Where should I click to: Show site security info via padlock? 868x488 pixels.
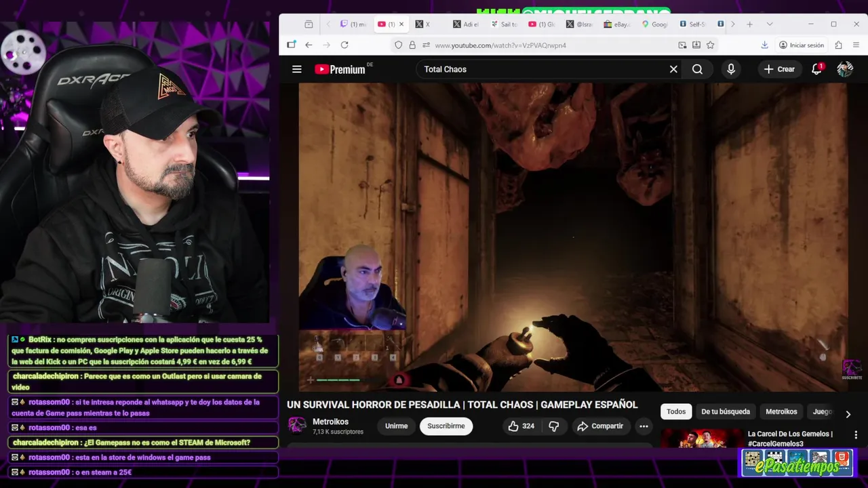[x=412, y=45]
